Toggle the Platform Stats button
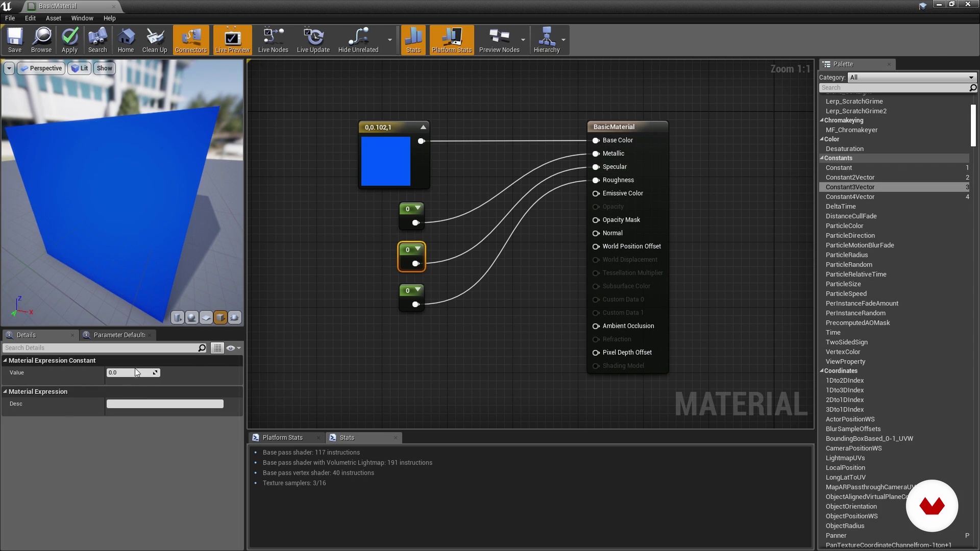This screenshot has height=551, width=980. pyautogui.click(x=452, y=39)
